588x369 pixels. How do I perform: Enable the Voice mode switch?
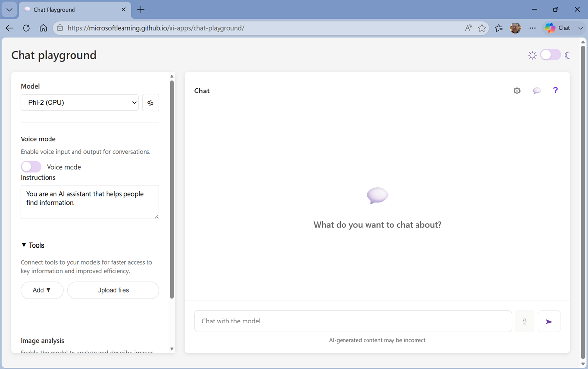click(31, 167)
